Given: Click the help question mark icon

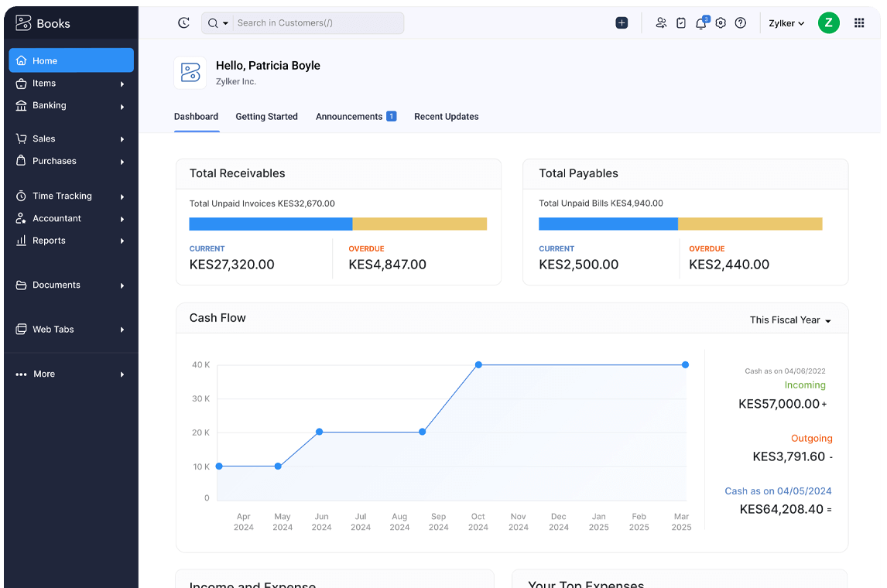Looking at the screenshot, I should point(740,23).
